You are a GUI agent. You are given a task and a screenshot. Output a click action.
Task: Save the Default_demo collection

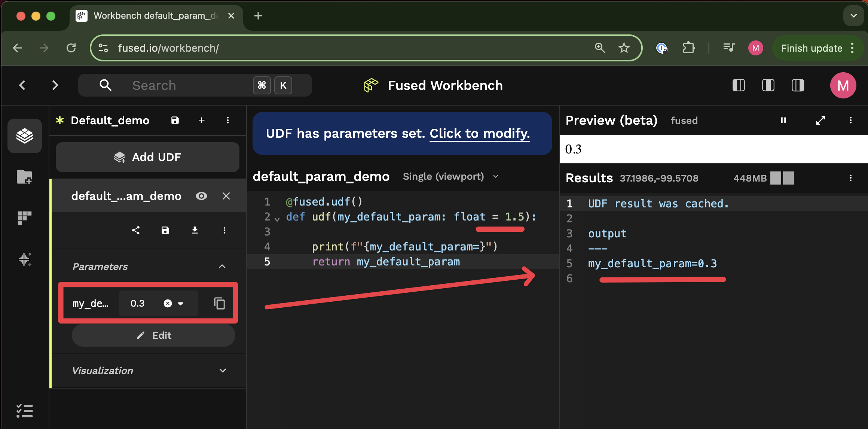tap(175, 120)
